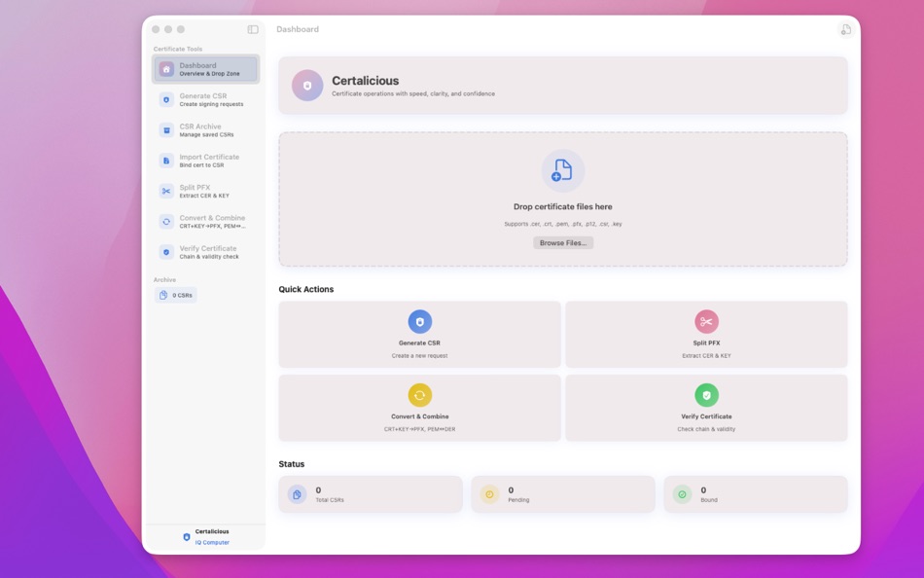Click the 'Status' heading
This screenshot has width=924, height=578.
[291, 464]
